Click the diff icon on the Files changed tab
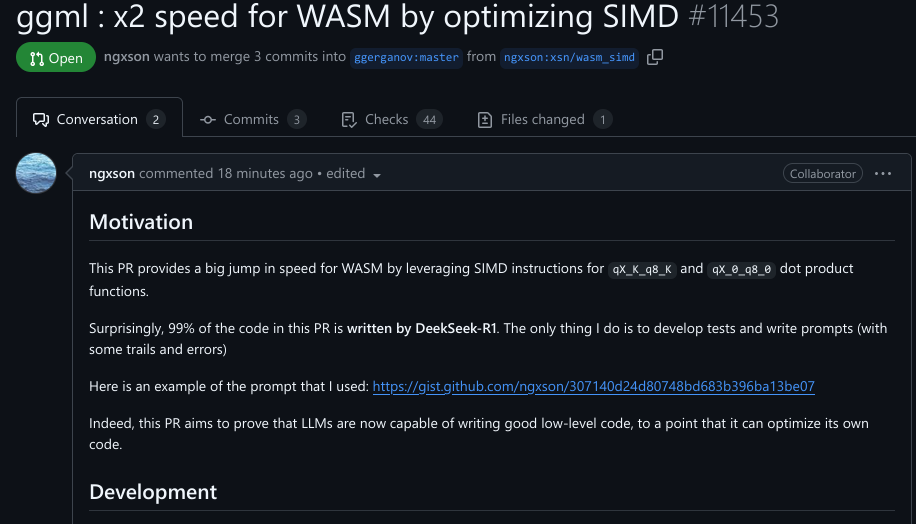Screen dimensions: 916x524 [485, 119]
